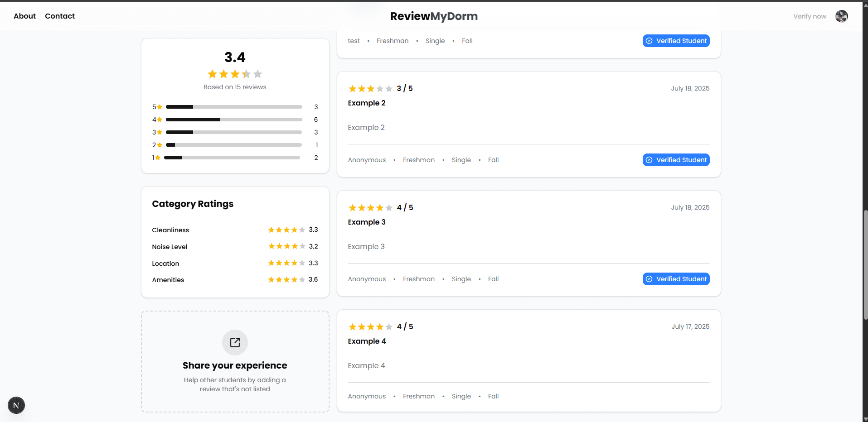The width and height of the screenshot is (868, 422).
Task: Click the 3.4 overall rating number
Action: 235,57
